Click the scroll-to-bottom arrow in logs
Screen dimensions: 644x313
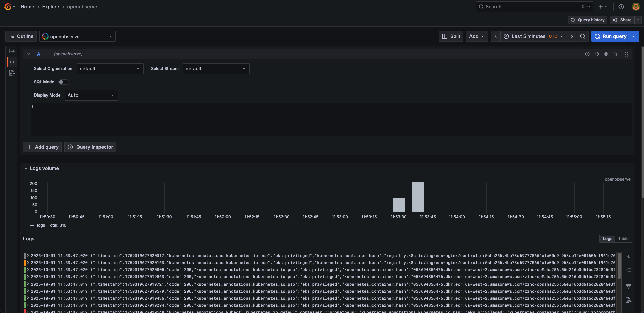629,257
